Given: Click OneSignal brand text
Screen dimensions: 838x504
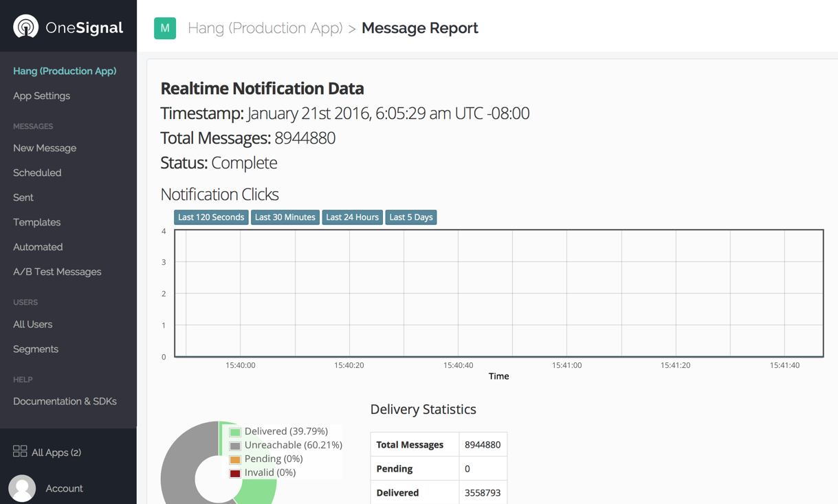Looking at the screenshot, I should (85, 28).
